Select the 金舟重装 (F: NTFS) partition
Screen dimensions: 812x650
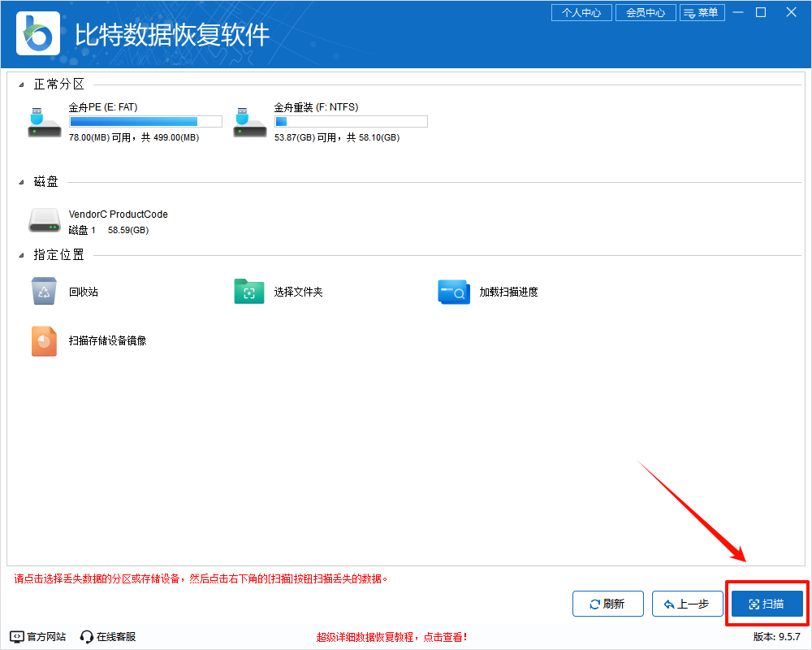tap(325, 121)
